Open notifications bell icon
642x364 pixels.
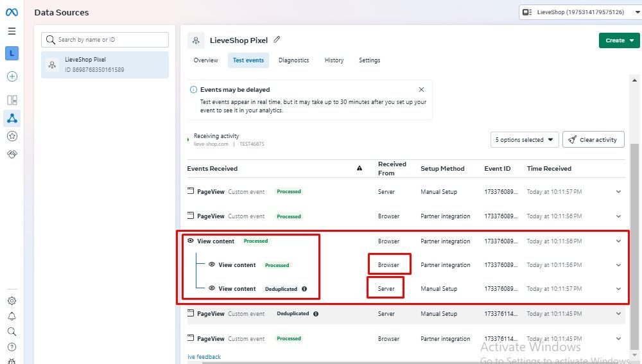click(x=12, y=316)
